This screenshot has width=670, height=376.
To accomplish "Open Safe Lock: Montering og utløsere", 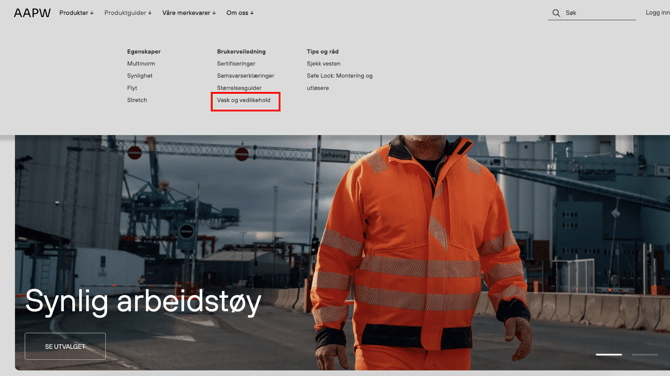I will click(x=339, y=82).
